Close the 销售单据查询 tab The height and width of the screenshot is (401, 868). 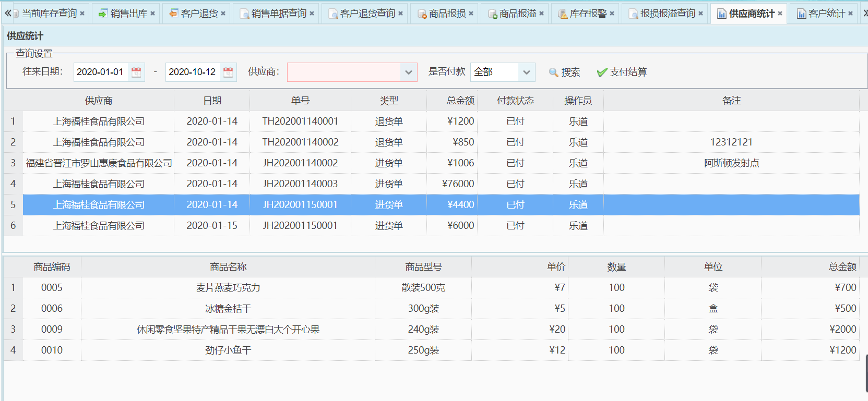312,14
